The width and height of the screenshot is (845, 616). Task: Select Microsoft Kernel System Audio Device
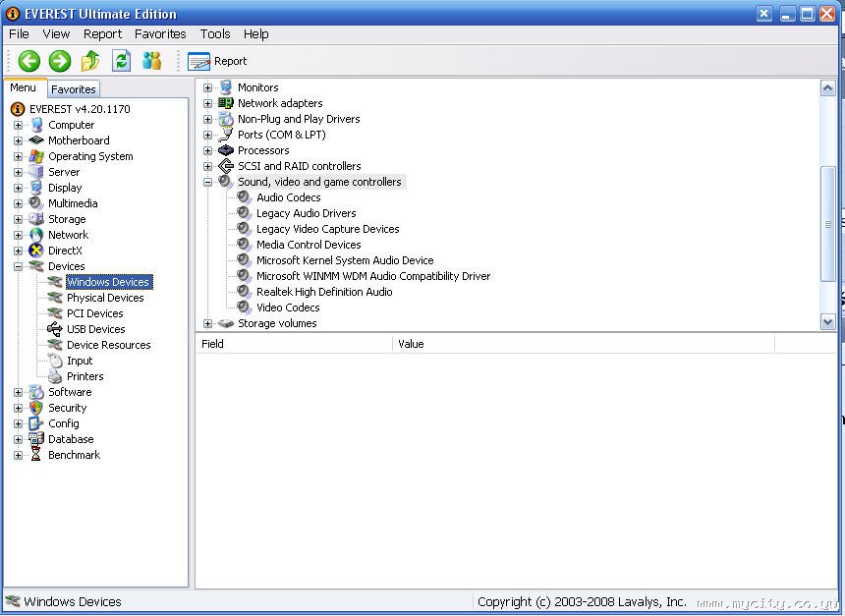pos(345,260)
